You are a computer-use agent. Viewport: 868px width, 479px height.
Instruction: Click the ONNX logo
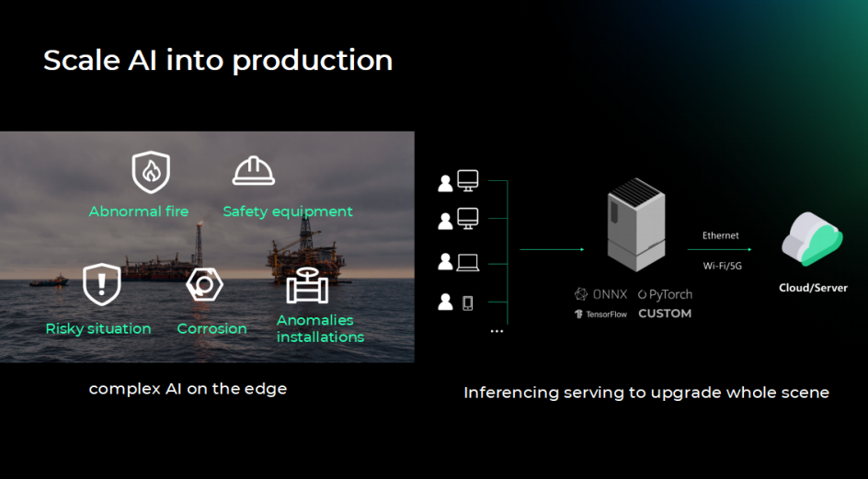(601, 294)
